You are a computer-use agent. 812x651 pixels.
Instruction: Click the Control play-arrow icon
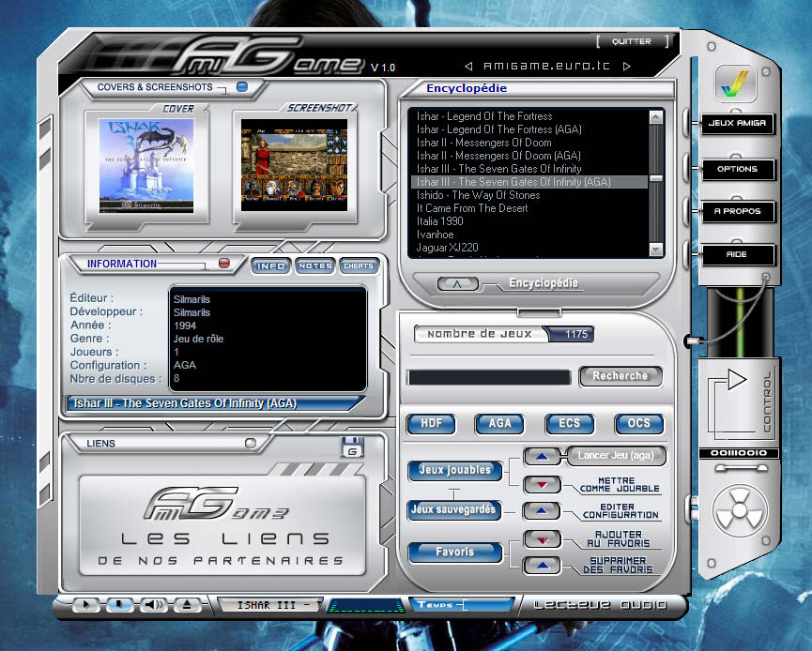tap(736, 379)
